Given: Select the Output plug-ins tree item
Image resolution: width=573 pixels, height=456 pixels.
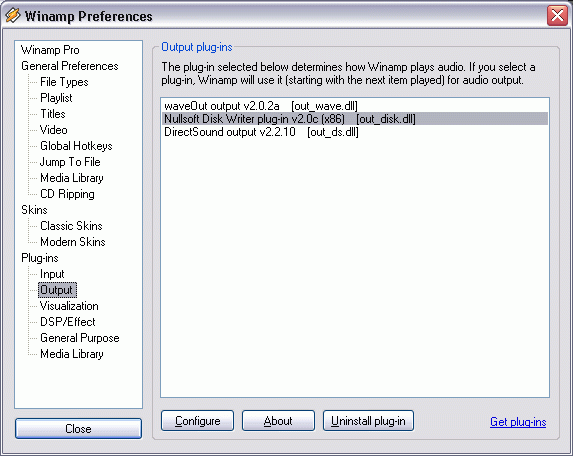Looking at the screenshot, I should 57,290.
